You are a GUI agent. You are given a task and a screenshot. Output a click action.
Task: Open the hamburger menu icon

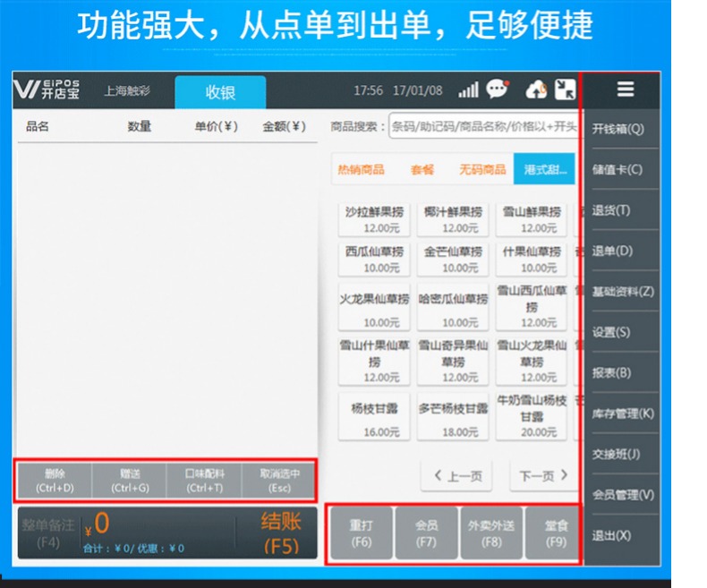point(626,89)
